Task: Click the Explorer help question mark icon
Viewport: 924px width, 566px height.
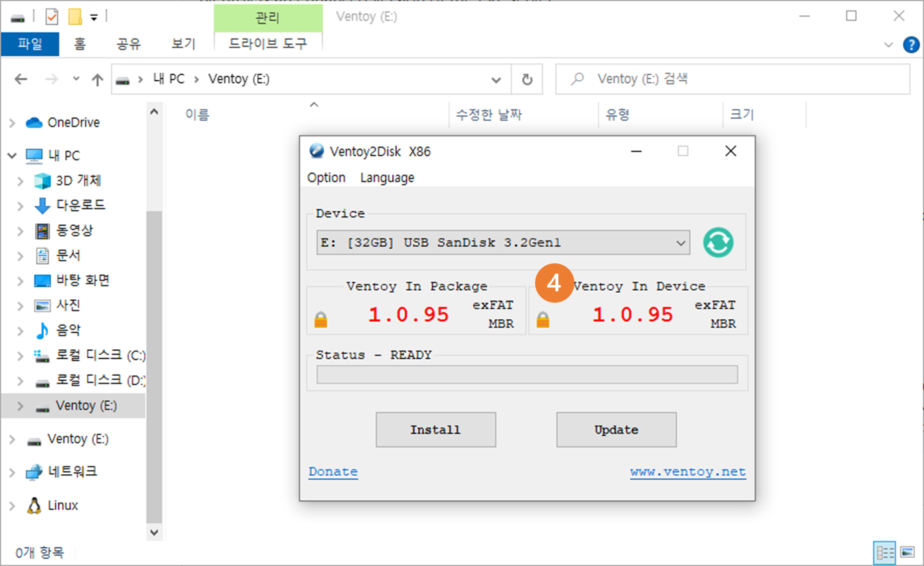Action: 911,45
